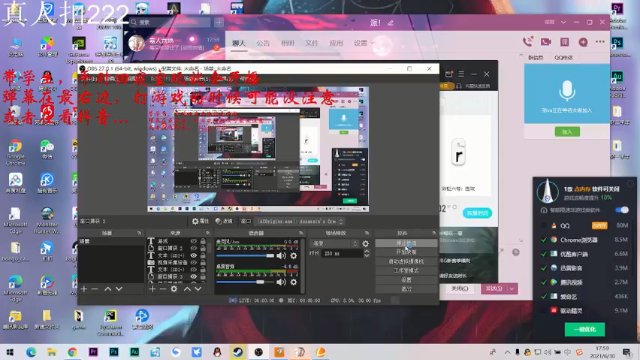The image size is (640, 360).
Task: Click 退出 in OBS controls
Action: [x=406, y=289]
